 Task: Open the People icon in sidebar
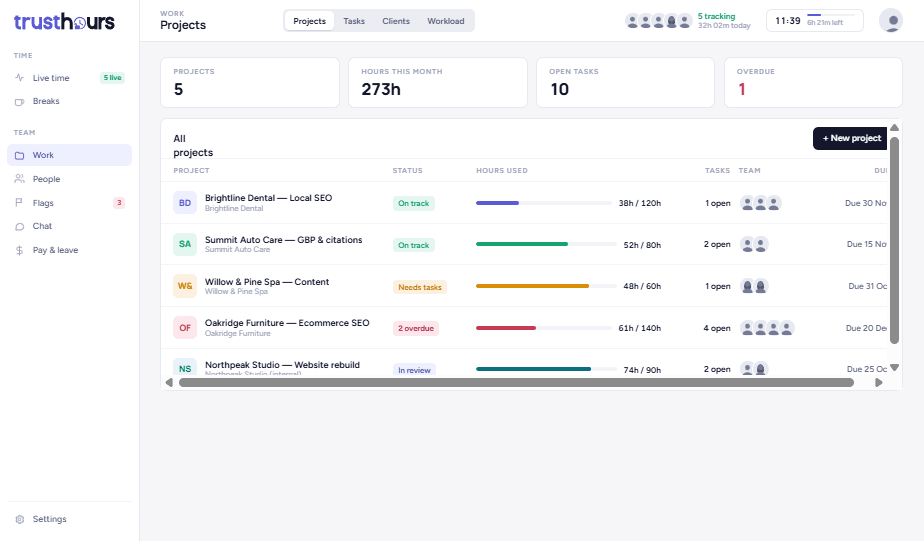click(x=19, y=179)
